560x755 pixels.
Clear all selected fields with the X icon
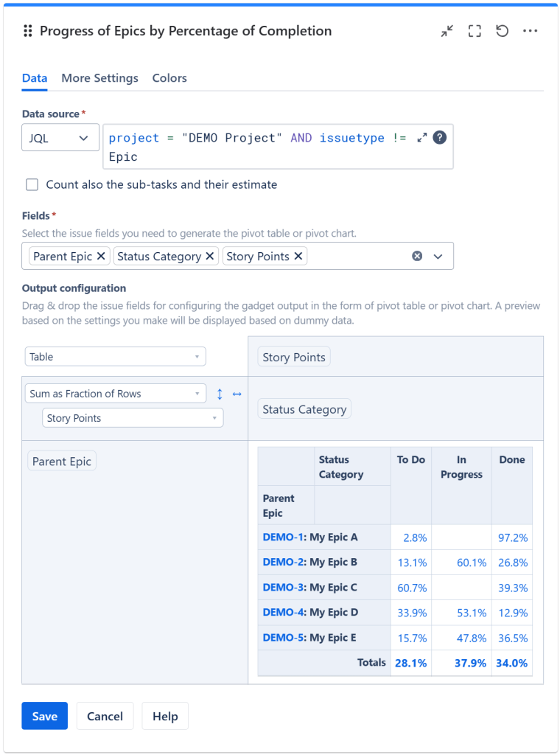(417, 256)
